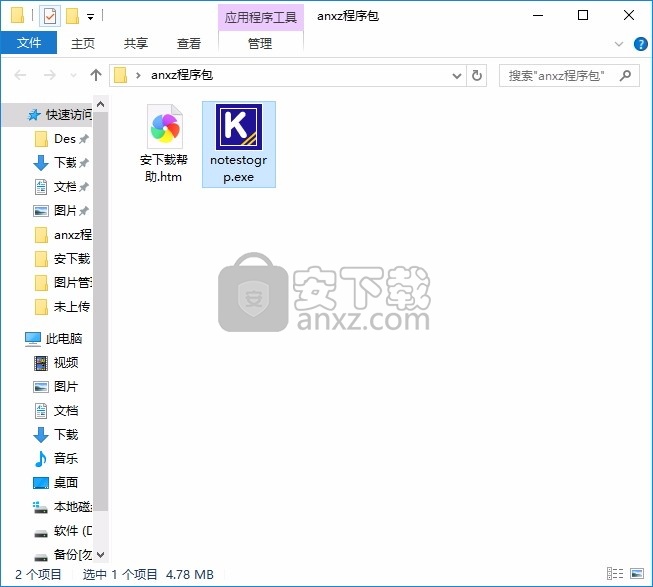The image size is (653, 587).
Task: Open 视频 under 此电脑
Action: [54, 363]
